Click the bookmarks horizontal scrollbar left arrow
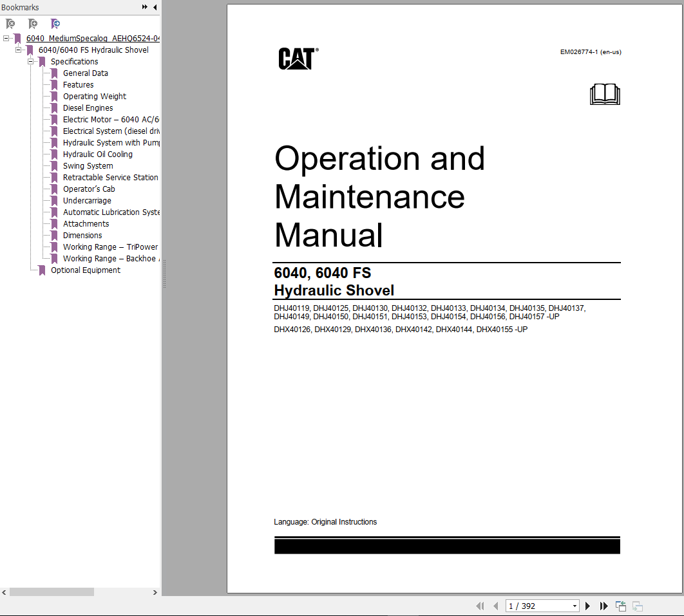This screenshot has width=684, height=616. tap(4, 592)
